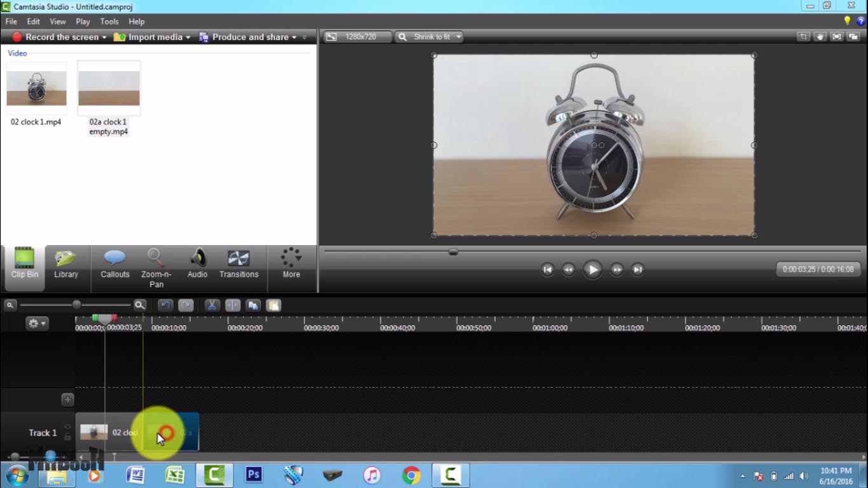Select the Pan tool above the preview
This screenshot has width=868, height=488.
click(x=819, y=36)
